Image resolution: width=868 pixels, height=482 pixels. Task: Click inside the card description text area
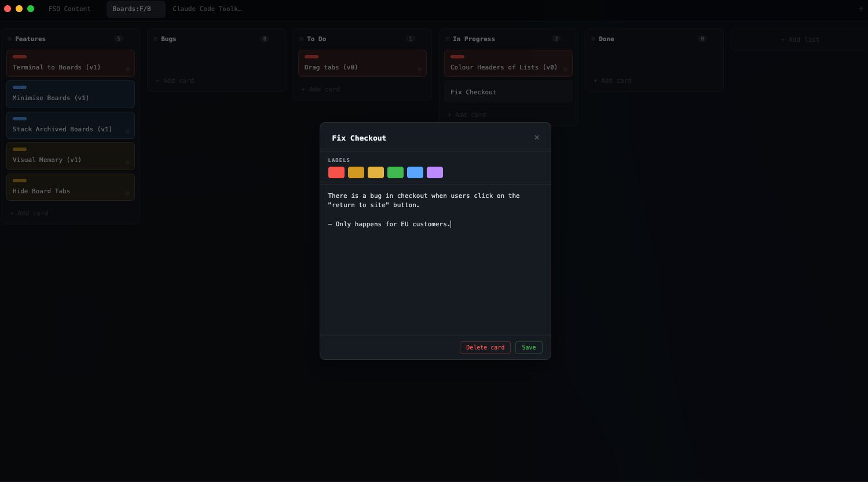coord(434,260)
